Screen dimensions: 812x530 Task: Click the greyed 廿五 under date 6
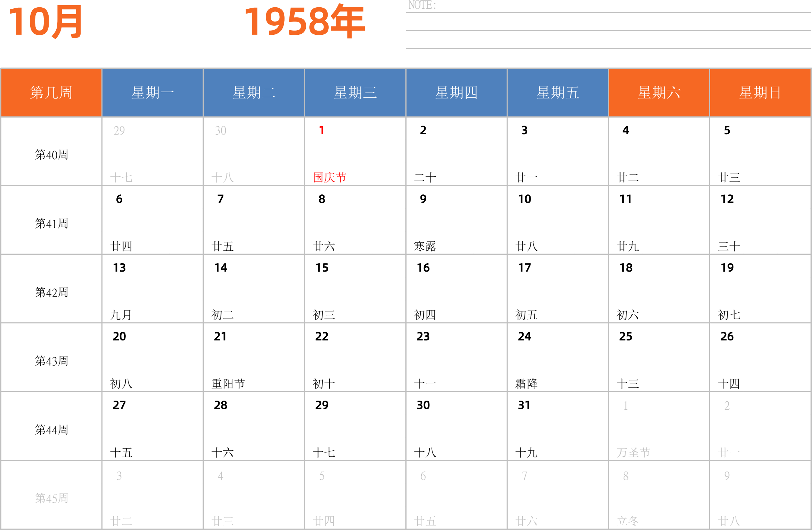click(x=425, y=521)
